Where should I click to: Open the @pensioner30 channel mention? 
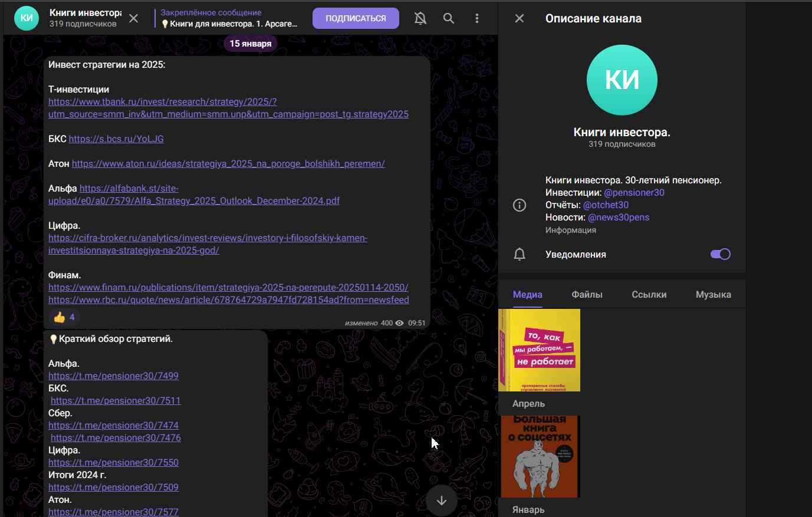635,193
